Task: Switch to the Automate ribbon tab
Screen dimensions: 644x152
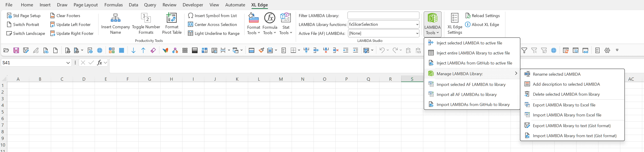Action: pyautogui.click(x=235, y=5)
